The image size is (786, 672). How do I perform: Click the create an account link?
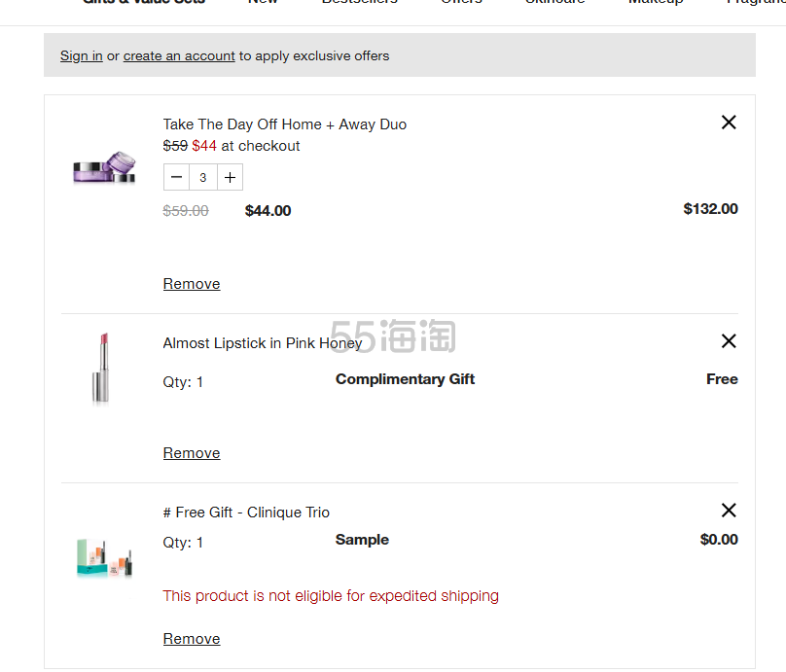point(179,56)
